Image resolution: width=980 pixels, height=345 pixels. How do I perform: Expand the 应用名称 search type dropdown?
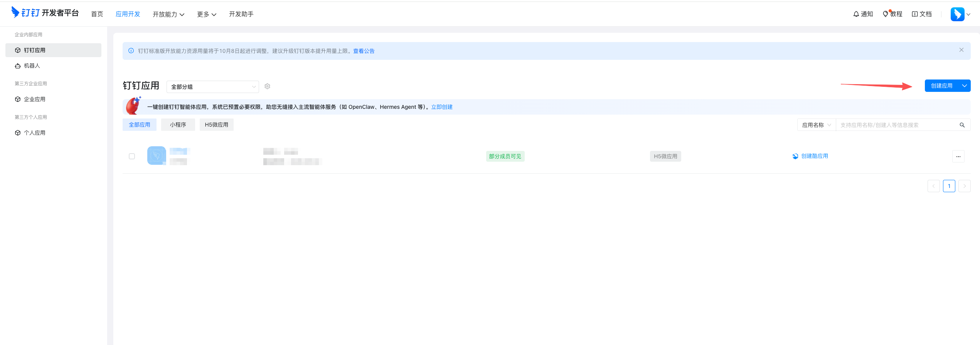tap(817, 125)
